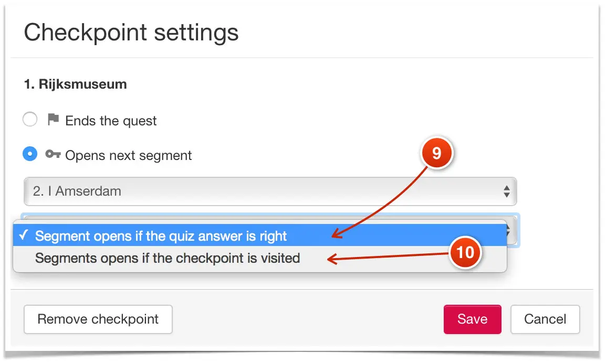Select the Opens next segment radio button
The image size is (606, 364).
coord(30,155)
